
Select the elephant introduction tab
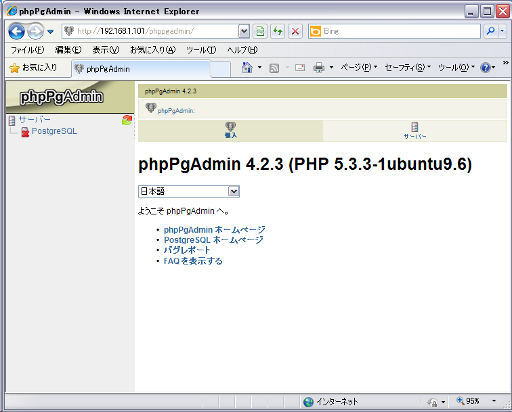tap(230, 130)
